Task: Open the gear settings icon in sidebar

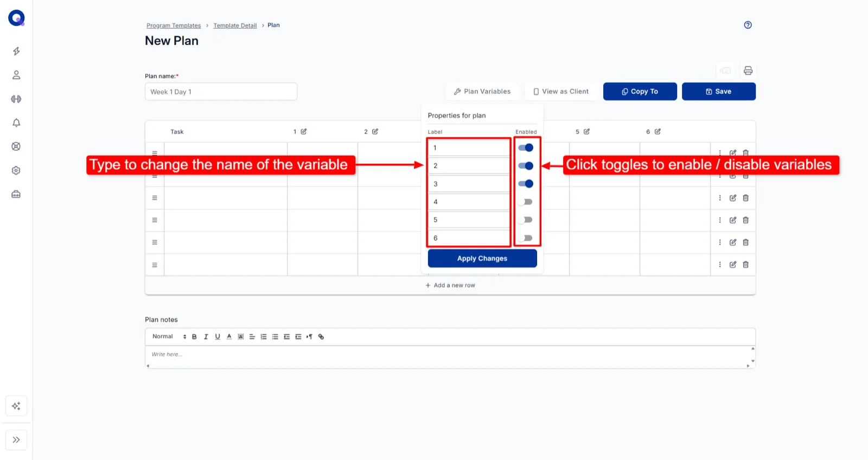Action: (x=16, y=170)
